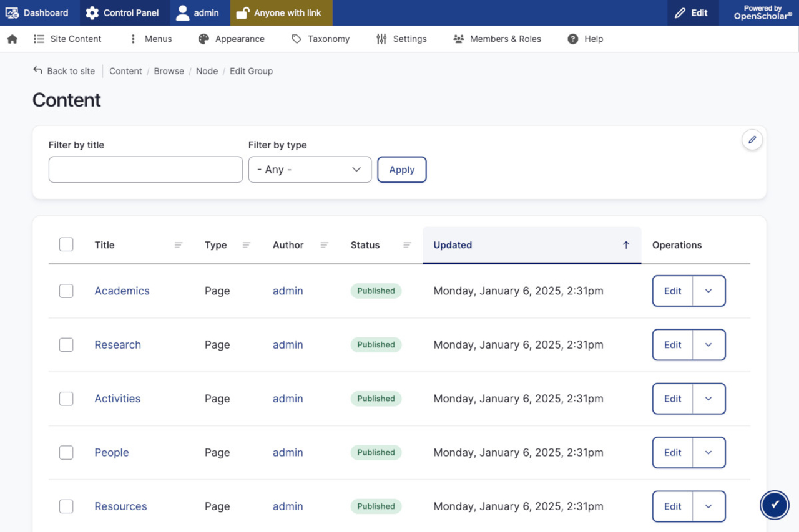
Task: Click the Type column sort handle icon
Action: (x=247, y=245)
